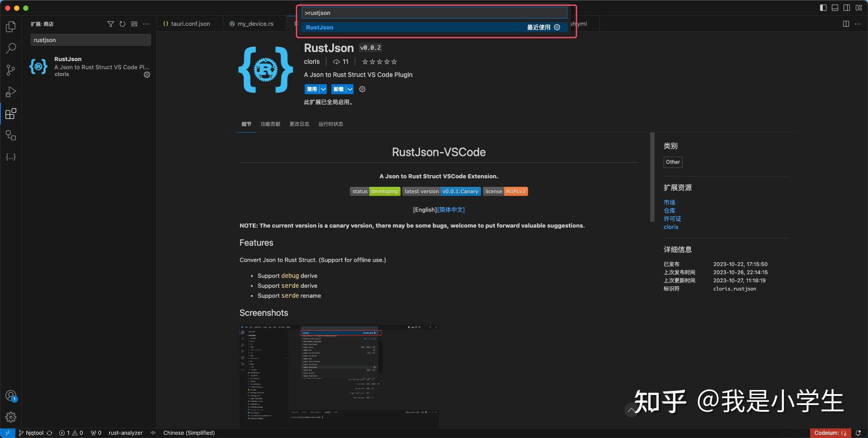Click the 禁用 button to disable RustJson
The width and height of the screenshot is (868, 438).
point(313,89)
